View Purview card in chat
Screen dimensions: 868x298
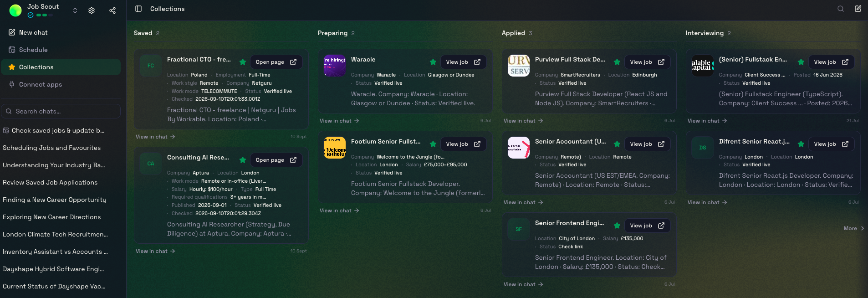(x=523, y=121)
